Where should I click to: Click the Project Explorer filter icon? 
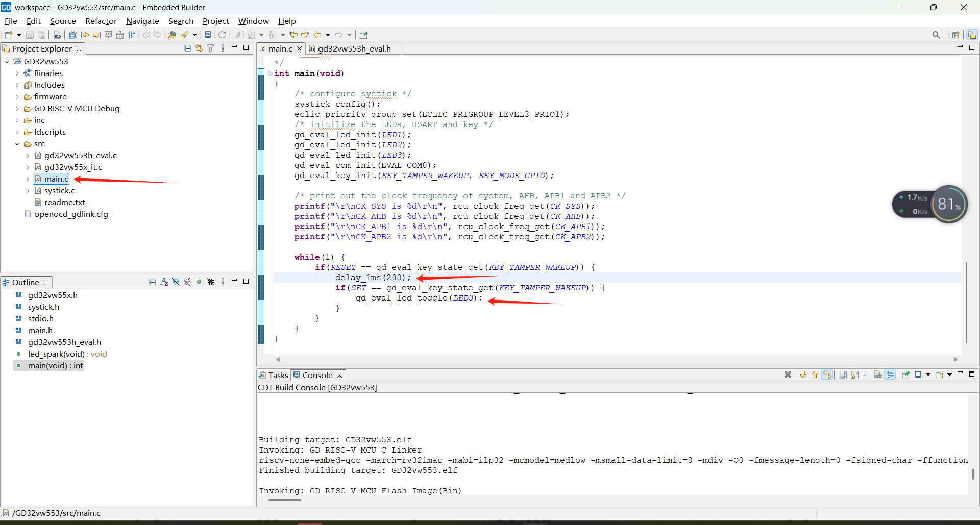point(210,48)
